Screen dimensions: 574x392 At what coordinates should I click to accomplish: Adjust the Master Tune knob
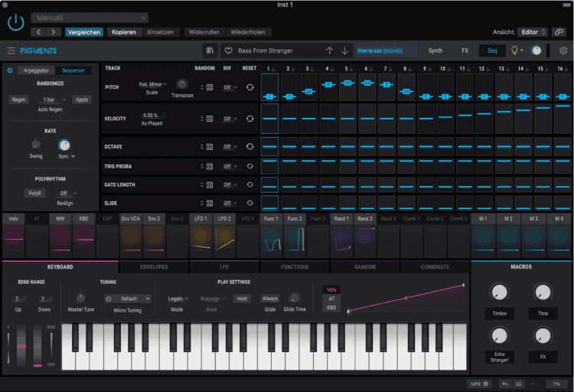point(80,298)
